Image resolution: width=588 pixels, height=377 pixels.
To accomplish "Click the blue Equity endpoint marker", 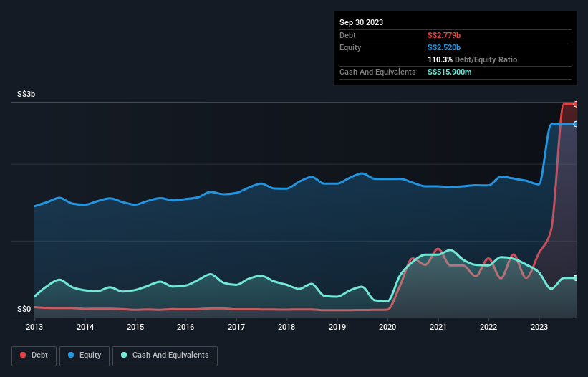I will (576, 124).
